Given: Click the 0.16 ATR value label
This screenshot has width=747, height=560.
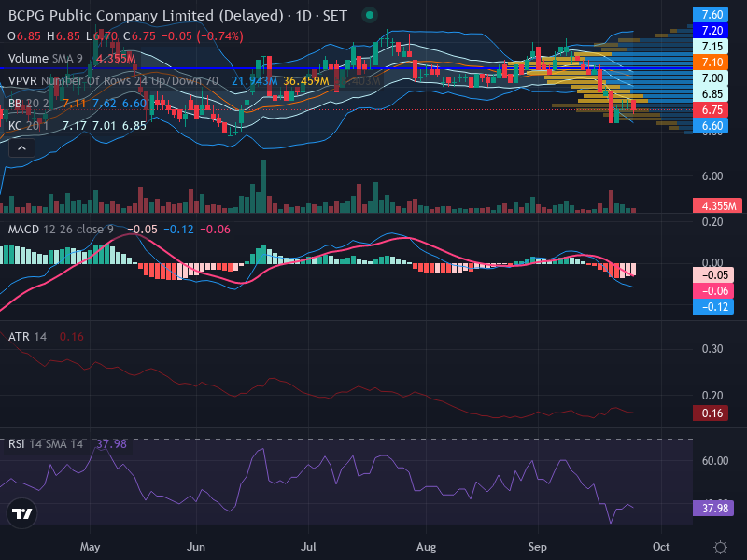Looking at the screenshot, I should coord(711,413).
